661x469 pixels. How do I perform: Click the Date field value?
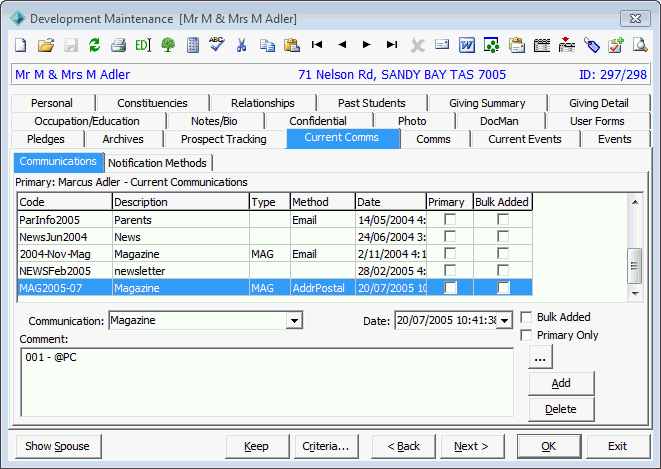coord(446,321)
